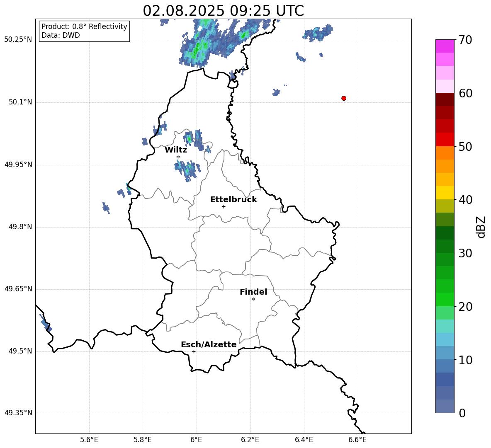Click the 6.6°E longitude label

point(357,440)
